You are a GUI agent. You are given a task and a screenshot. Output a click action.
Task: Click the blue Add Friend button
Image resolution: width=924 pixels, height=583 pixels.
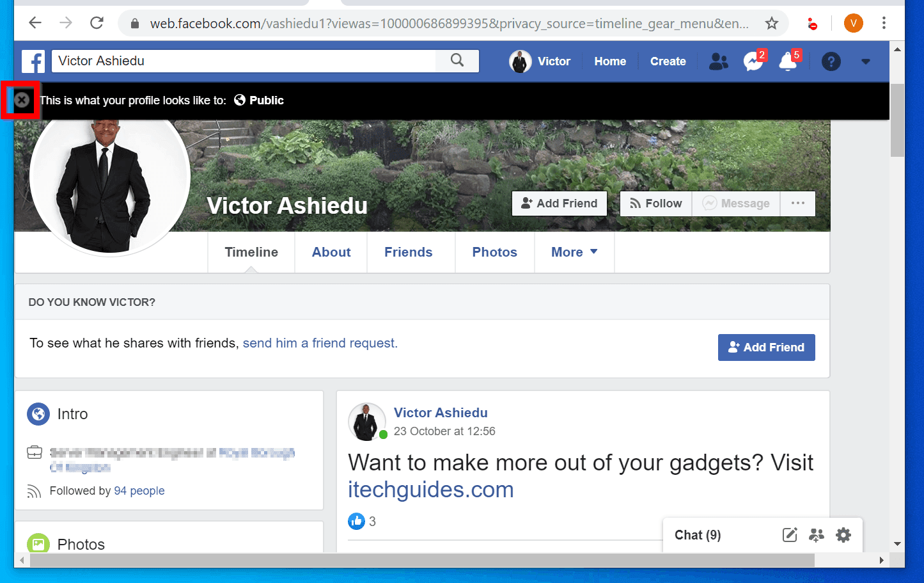point(766,347)
